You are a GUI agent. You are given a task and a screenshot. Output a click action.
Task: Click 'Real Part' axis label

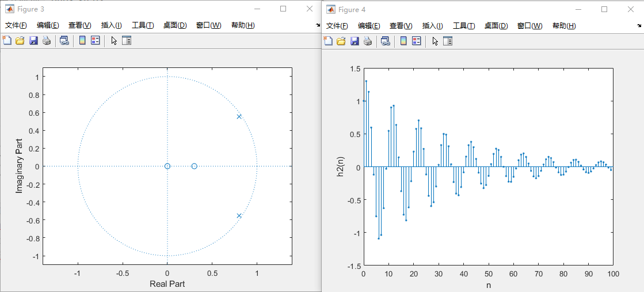tap(167, 284)
